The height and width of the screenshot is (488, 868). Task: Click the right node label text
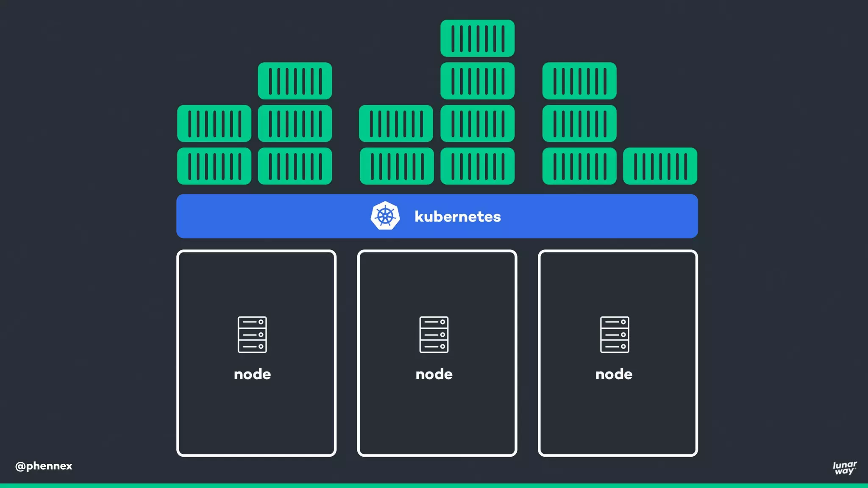tap(614, 374)
